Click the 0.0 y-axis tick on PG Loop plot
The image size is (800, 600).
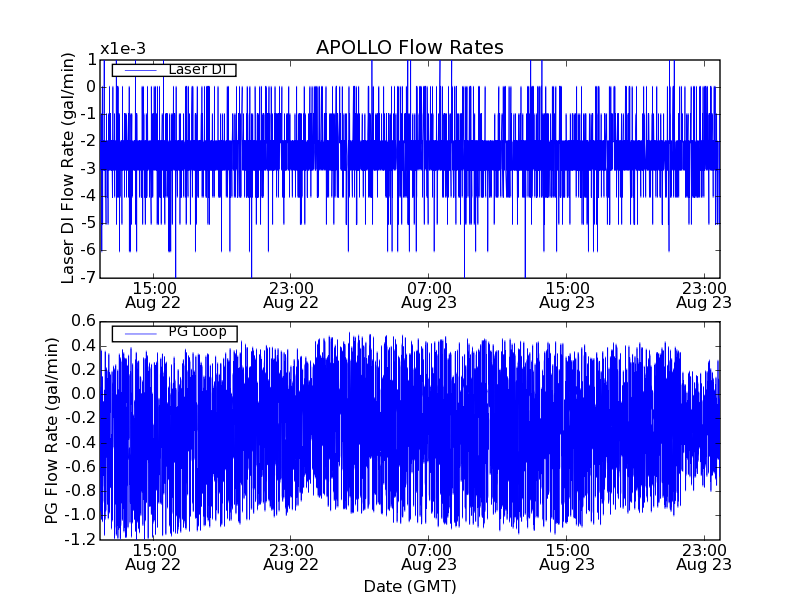83,394
